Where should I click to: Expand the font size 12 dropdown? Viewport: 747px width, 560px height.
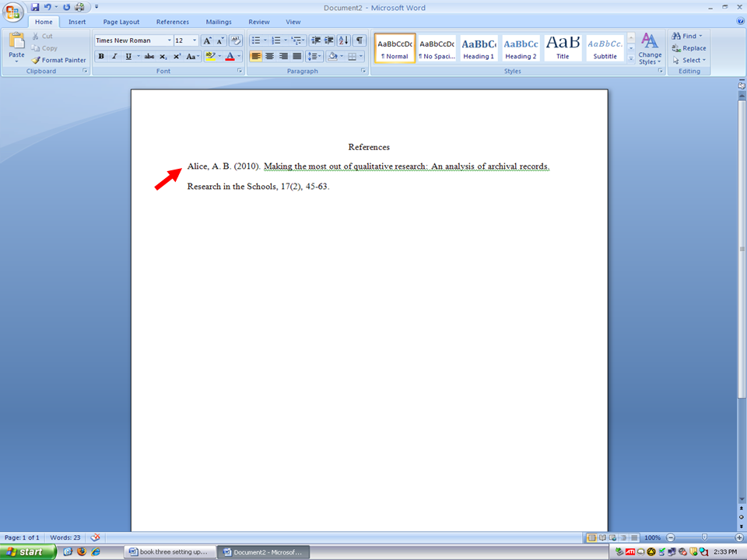pos(194,40)
